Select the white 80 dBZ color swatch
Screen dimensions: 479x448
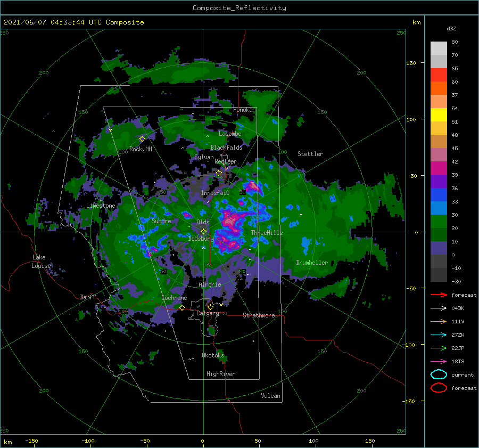coord(439,48)
